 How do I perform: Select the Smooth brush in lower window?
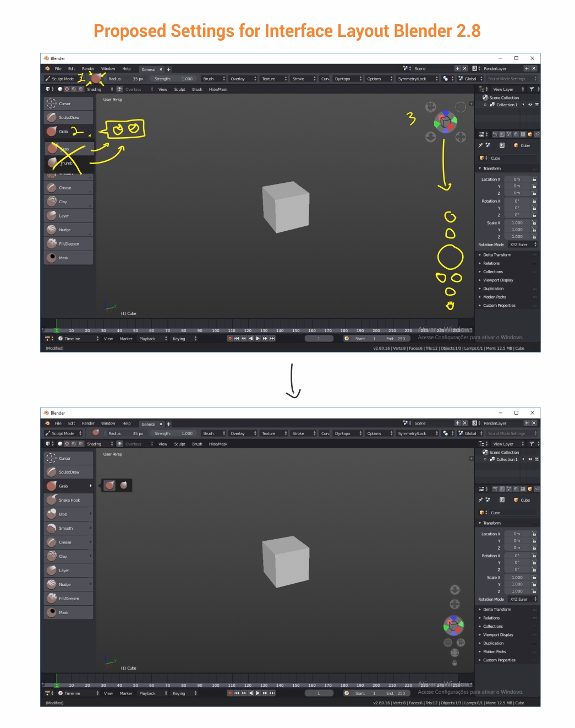[x=68, y=528]
